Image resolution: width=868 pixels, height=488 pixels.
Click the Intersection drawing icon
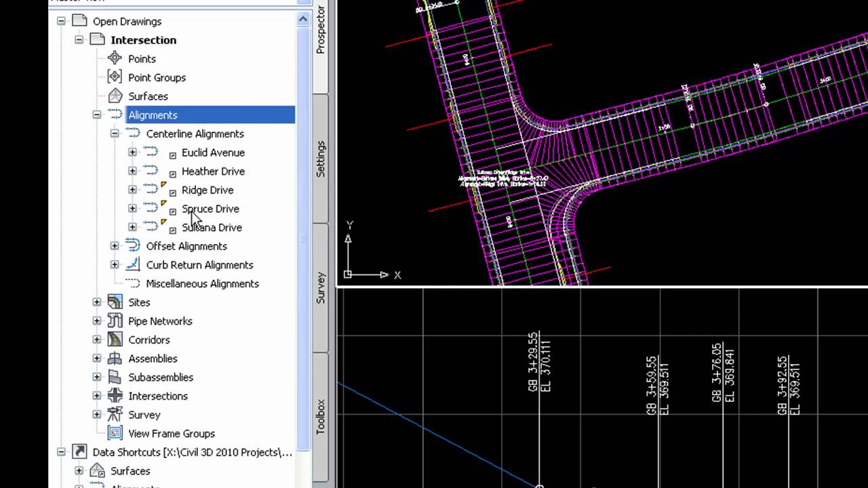point(98,40)
